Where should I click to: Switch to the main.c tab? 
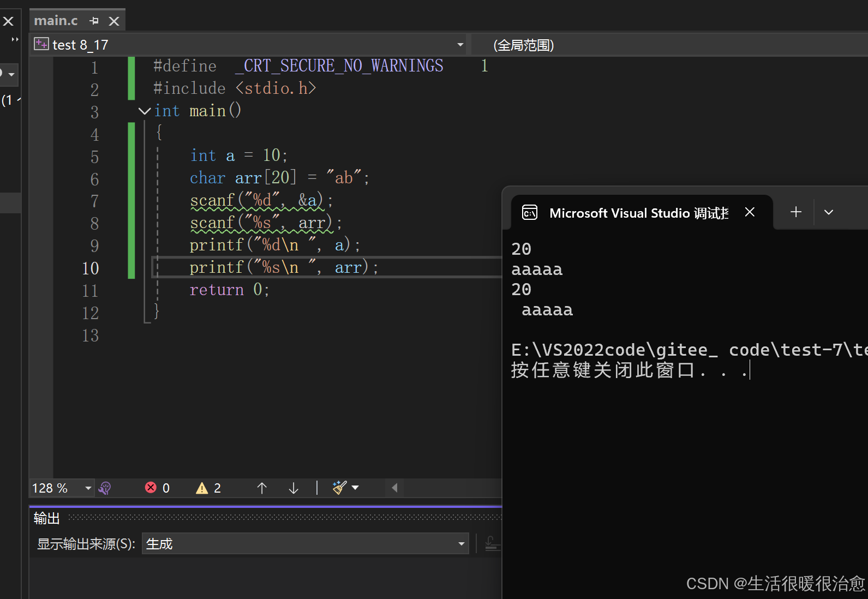pyautogui.click(x=56, y=21)
